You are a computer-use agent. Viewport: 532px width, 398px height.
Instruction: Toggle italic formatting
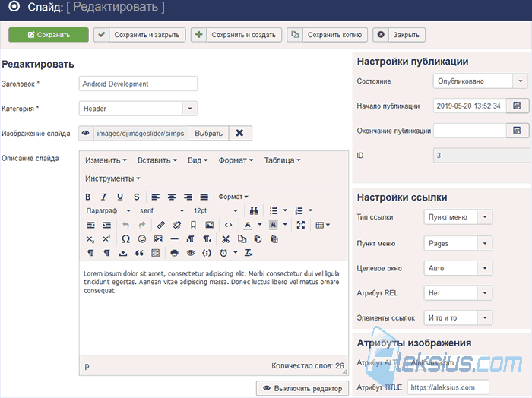pyautogui.click(x=104, y=197)
